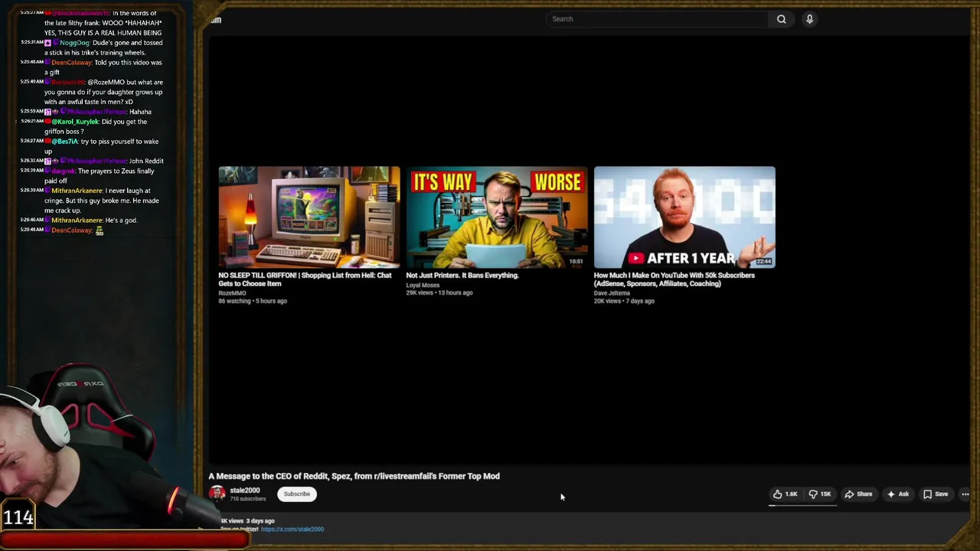Click the YouTube search magnifier icon

[x=781, y=19]
